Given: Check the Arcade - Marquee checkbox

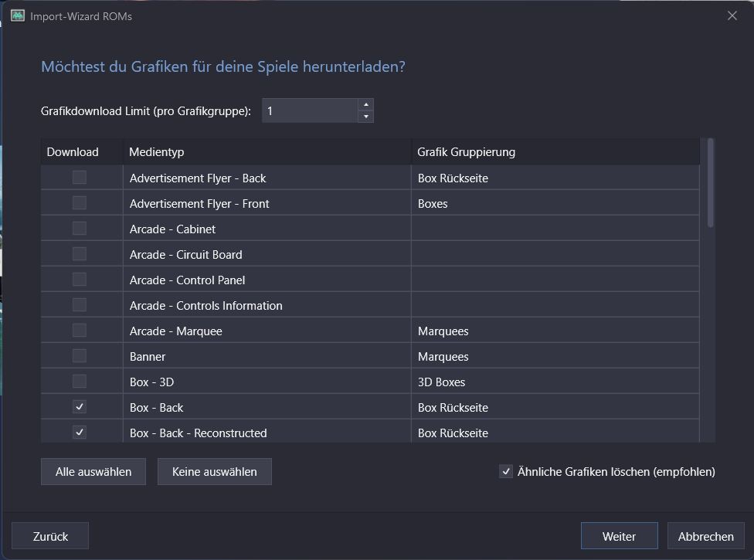Looking at the screenshot, I should 80,331.
